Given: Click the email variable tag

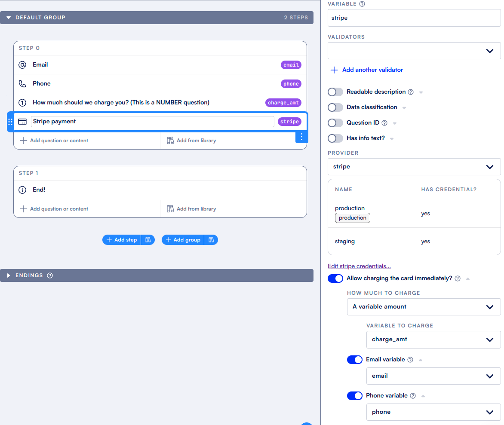Looking at the screenshot, I should (x=291, y=65).
